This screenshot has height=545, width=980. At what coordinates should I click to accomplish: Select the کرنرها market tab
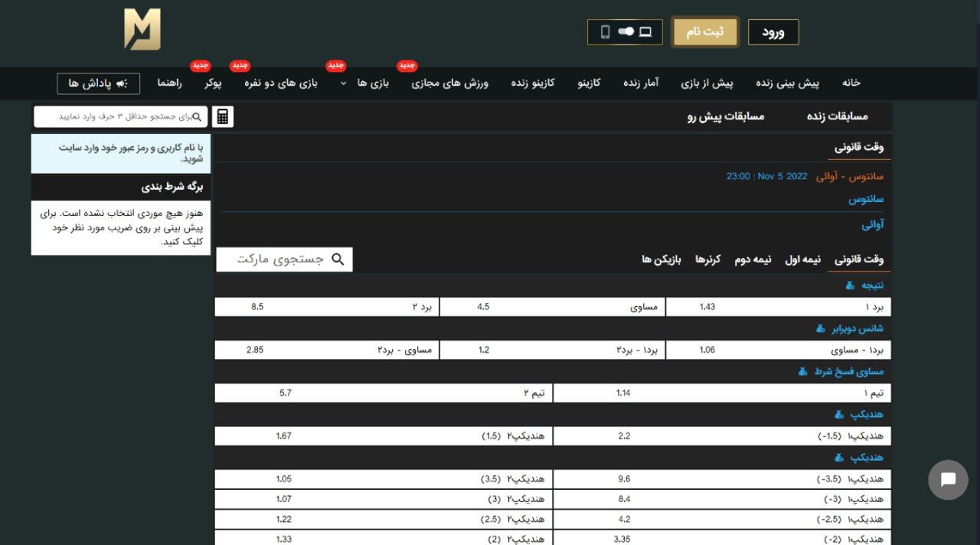(707, 259)
